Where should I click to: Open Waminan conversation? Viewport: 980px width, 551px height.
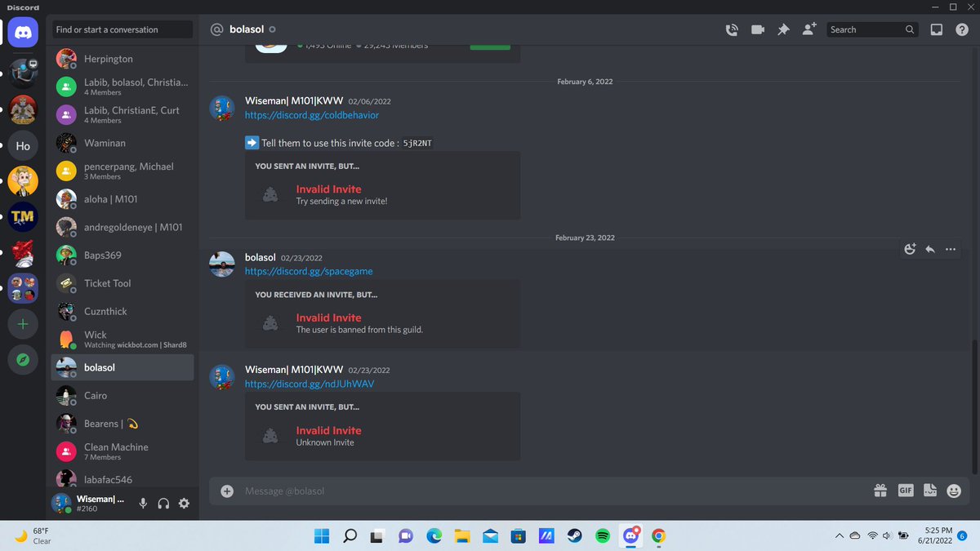click(122, 143)
